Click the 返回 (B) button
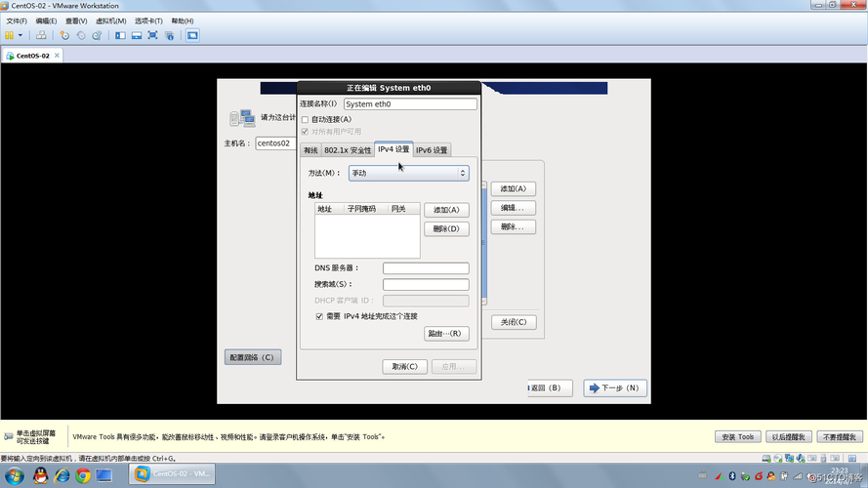868x488 pixels. [550, 387]
